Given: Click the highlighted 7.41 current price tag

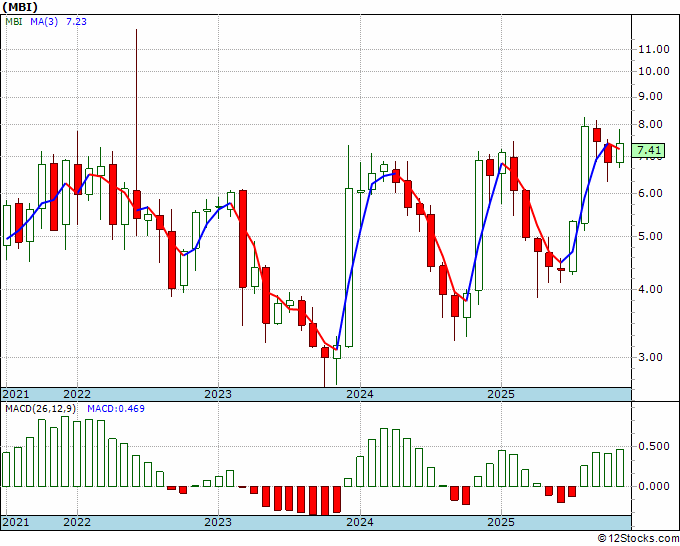Looking at the screenshot, I should 648,150.
